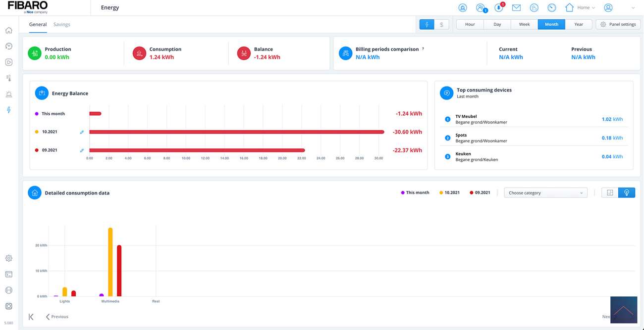The image size is (644, 330).
Task: Open the climate thermometer sidebar icon
Action: (x=8, y=78)
